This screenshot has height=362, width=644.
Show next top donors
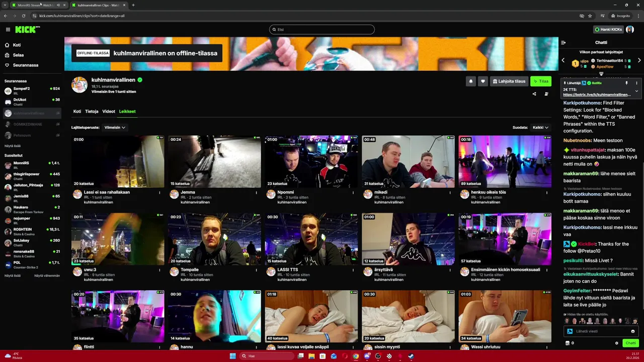[639, 60]
